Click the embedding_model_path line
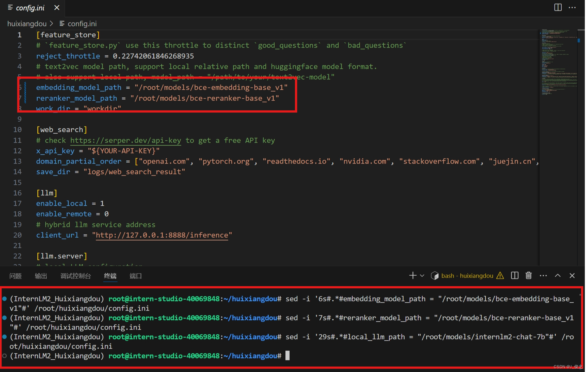 pyautogui.click(x=162, y=87)
